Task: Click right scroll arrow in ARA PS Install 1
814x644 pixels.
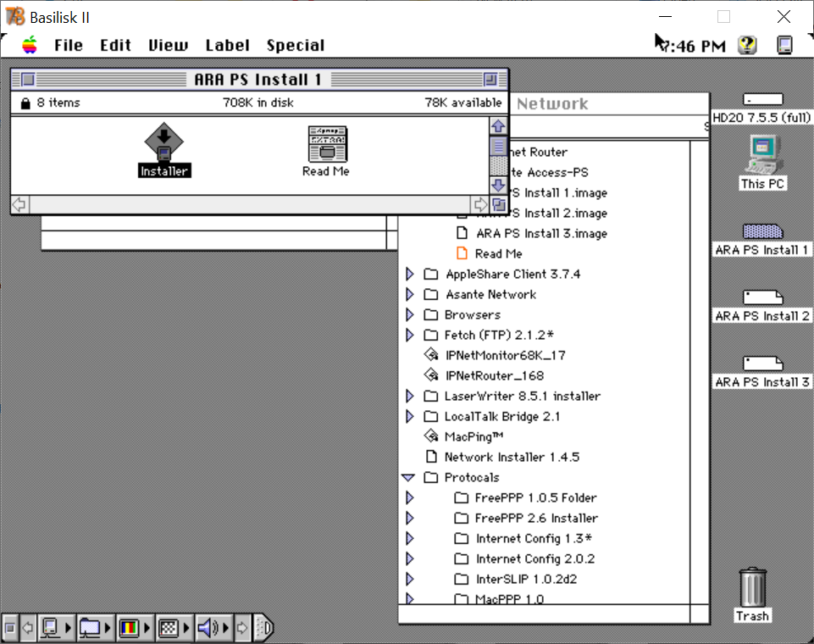Action: pos(480,204)
